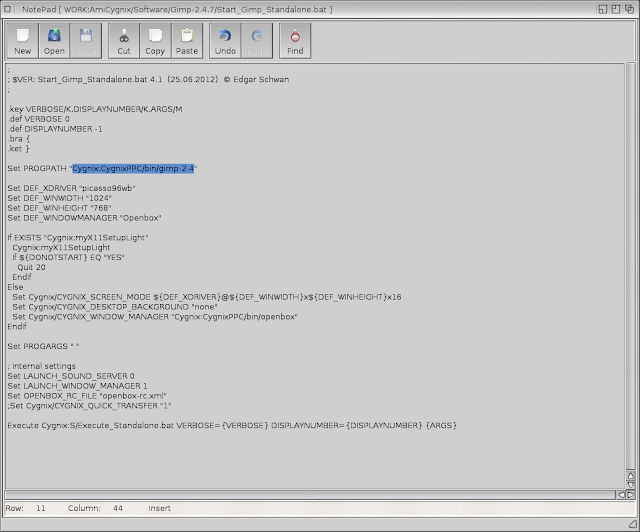The width and height of the screenshot is (640, 532).
Task: Click the Set Cygnix/CYGNIX_SCREEN_MODE line
Action: pos(207,297)
